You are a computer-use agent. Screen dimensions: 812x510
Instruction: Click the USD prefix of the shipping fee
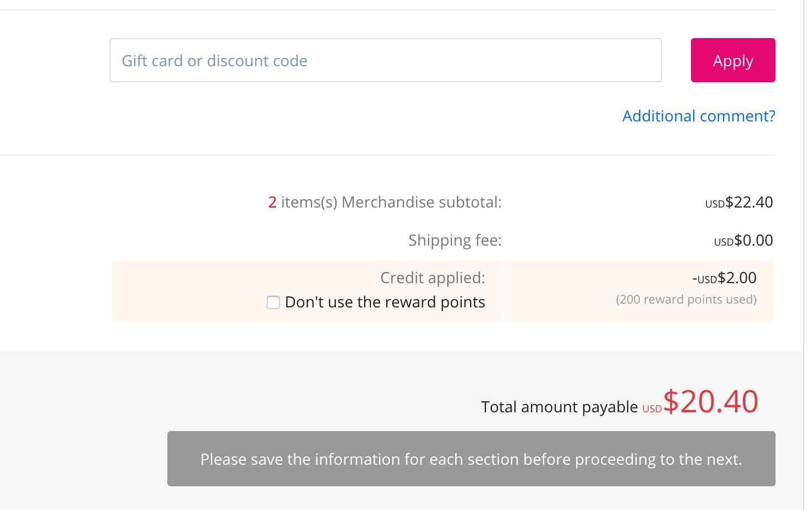pos(724,242)
